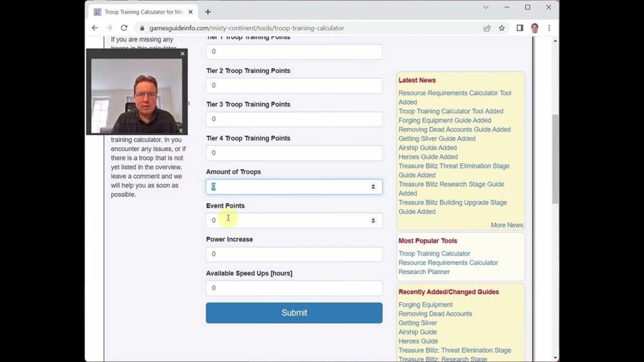Expand the tab search chevron

click(486, 8)
